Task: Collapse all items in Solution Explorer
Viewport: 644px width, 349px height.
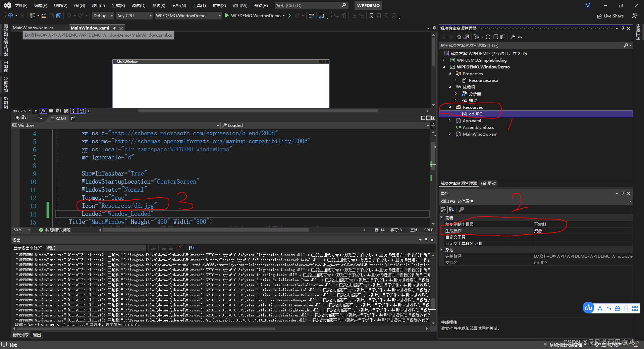Action: pyautogui.click(x=496, y=37)
